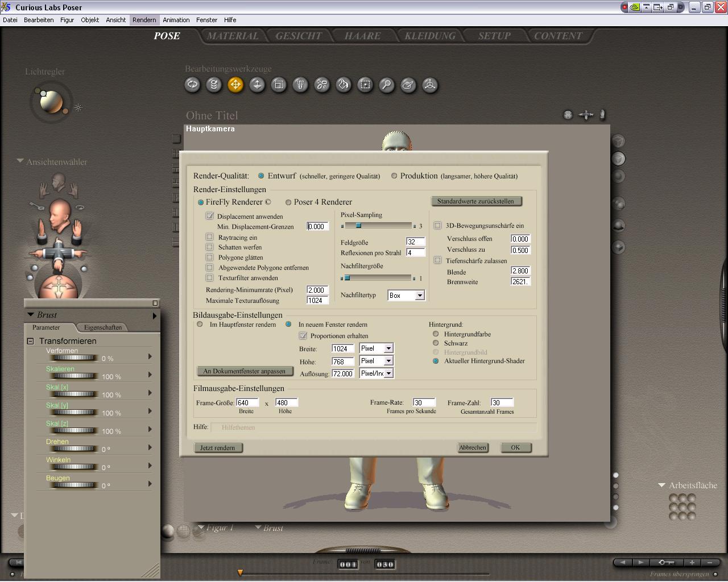Enable the Raytracing ein checkbox
The height and width of the screenshot is (582, 728).
pos(210,237)
